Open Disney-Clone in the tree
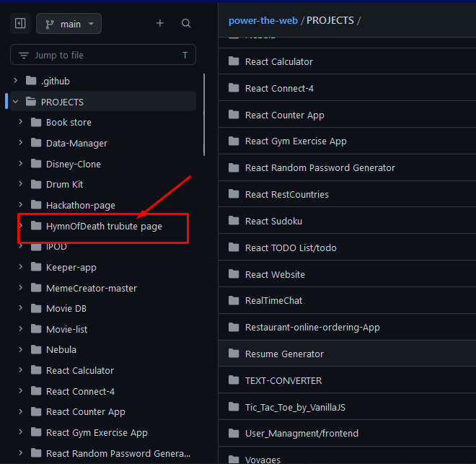Screen dimensions: 476x464 (73, 164)
